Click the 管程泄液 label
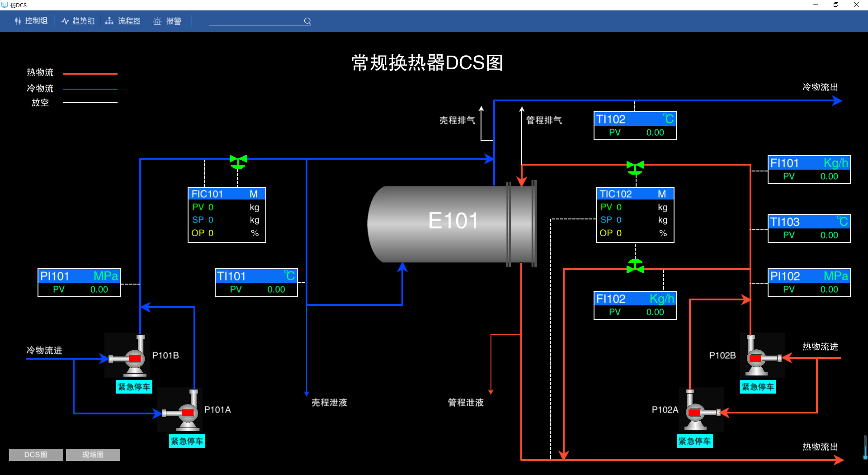The image size is (868, 475). pyautogui.click(x=466, y=403)
